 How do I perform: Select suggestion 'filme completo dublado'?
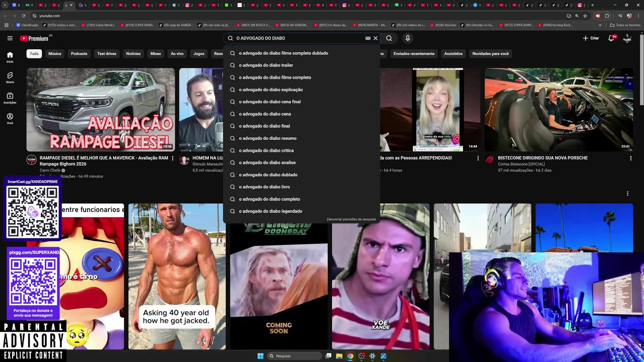tap(302, 53)
